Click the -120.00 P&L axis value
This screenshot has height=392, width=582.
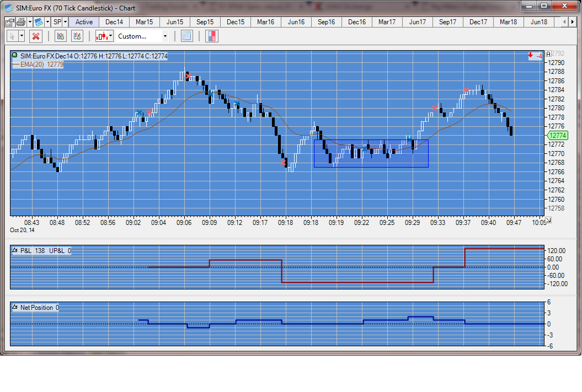coord(557,284)
